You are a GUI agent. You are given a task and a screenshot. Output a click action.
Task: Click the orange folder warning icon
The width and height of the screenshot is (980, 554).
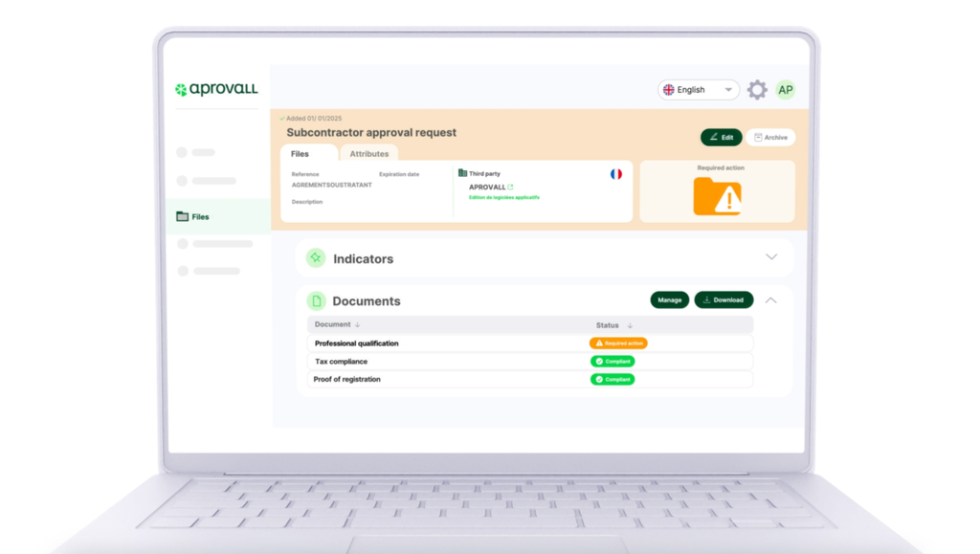(x=718, y=196)
